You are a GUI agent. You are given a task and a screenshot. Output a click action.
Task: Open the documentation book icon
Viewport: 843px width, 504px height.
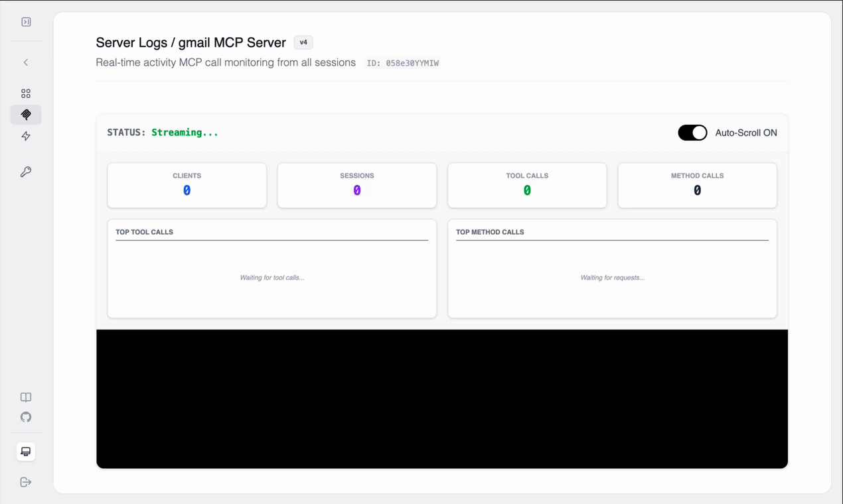click(25, 397)
